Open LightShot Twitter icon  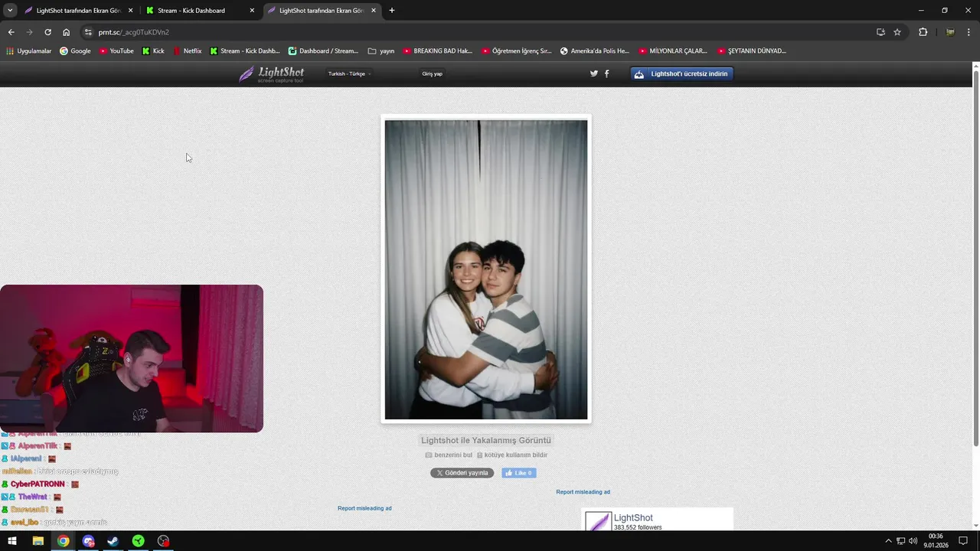point(593,74)
